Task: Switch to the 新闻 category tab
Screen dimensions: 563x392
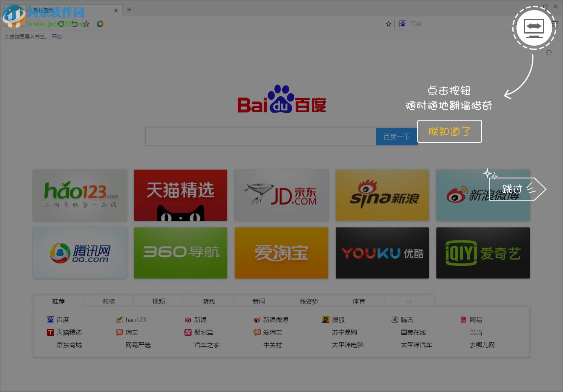Action: (x=259, y=301)
